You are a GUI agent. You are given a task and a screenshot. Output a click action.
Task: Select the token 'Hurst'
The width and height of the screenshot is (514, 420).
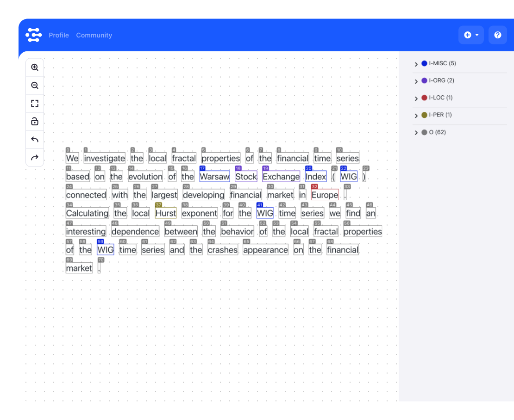click(166, 213)
